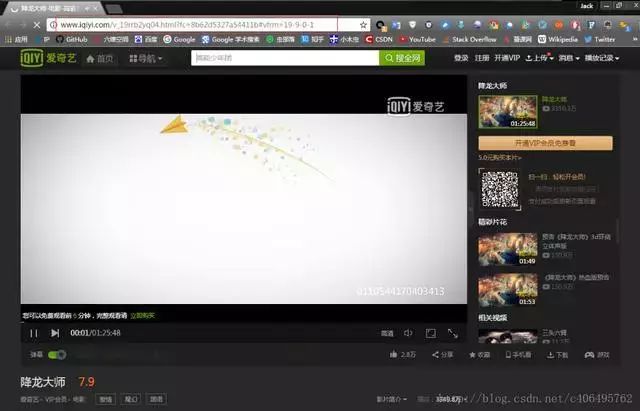Click the sidebar vertical scrollbar
Screen dimensions: 640x411
[618, 231]
